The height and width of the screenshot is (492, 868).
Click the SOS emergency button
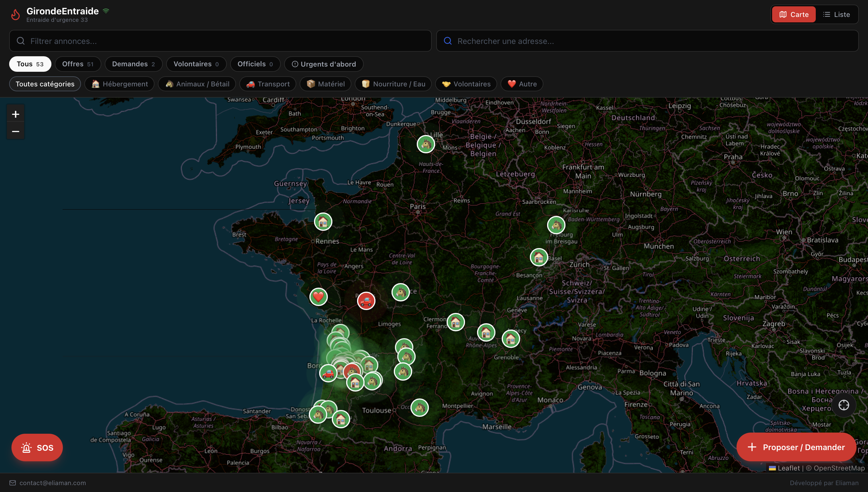[37, 448]
